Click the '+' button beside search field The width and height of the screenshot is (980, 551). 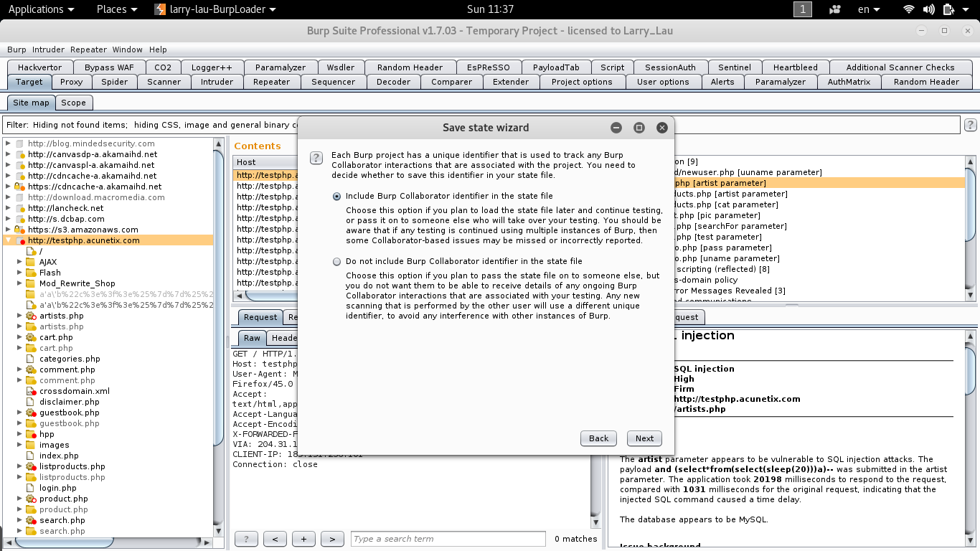[303, 539]
